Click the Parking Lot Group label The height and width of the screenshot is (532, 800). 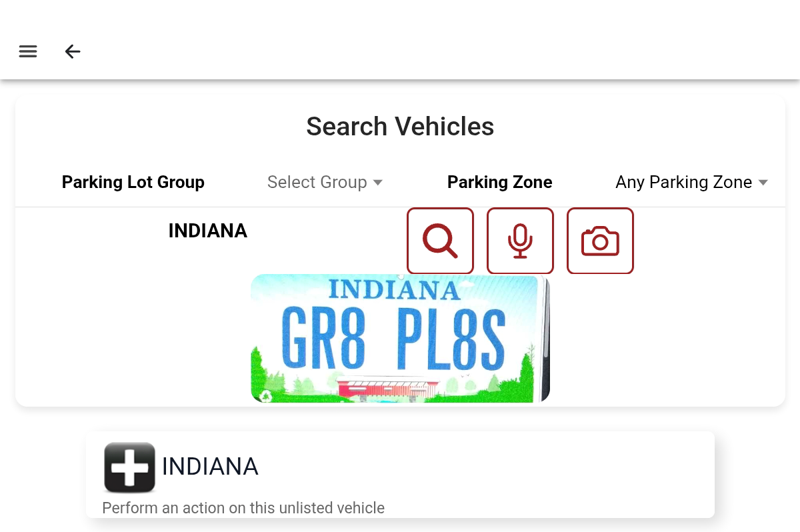(133, 182)
